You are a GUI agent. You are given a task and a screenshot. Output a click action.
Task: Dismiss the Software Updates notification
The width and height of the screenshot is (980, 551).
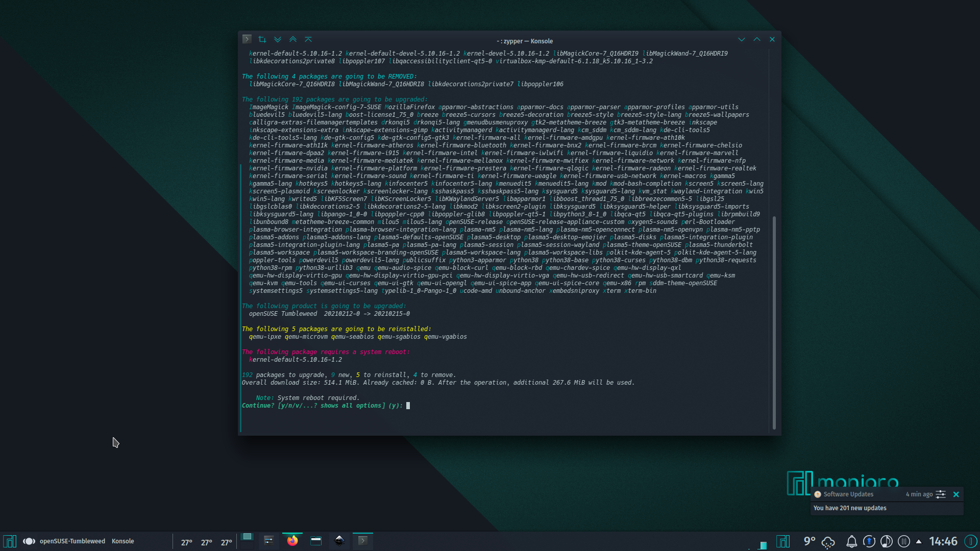(956, 494)
